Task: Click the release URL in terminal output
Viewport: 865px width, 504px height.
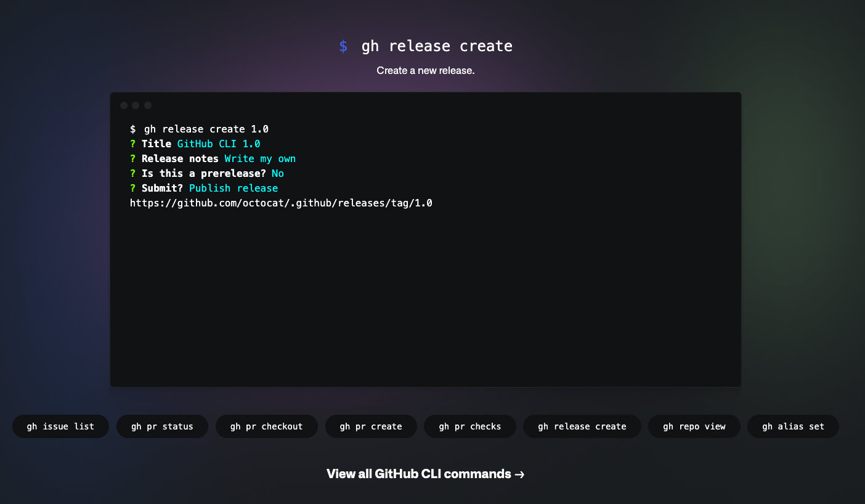Action: click(281, 203)
